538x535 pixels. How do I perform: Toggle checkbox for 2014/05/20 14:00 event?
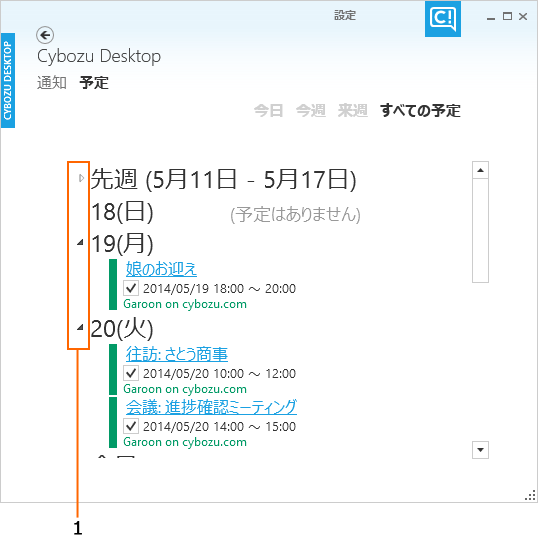(131, 426)
